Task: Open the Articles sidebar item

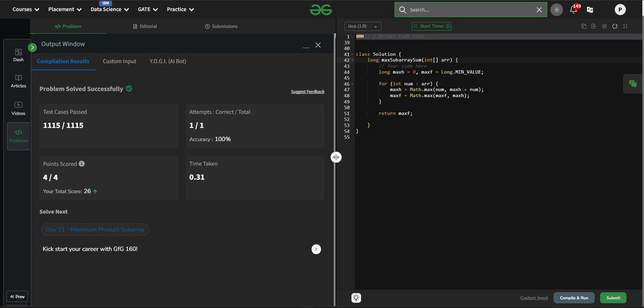Action: coord(18,81)
